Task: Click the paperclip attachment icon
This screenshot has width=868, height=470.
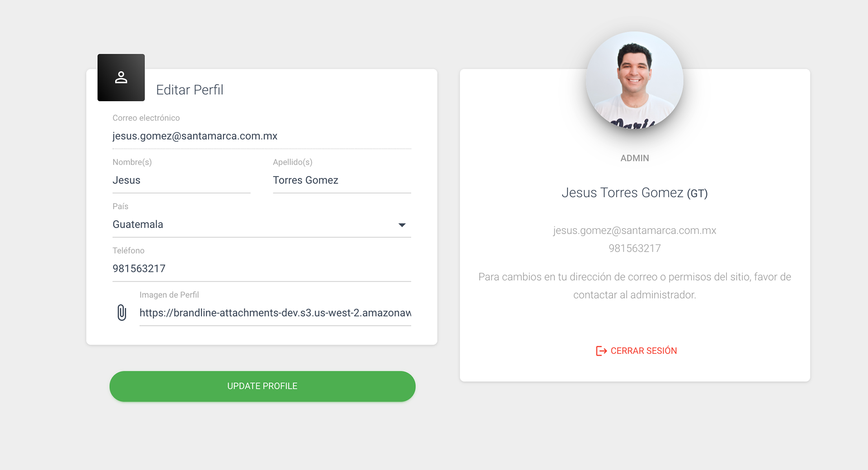Action: (x=122, y=313)
